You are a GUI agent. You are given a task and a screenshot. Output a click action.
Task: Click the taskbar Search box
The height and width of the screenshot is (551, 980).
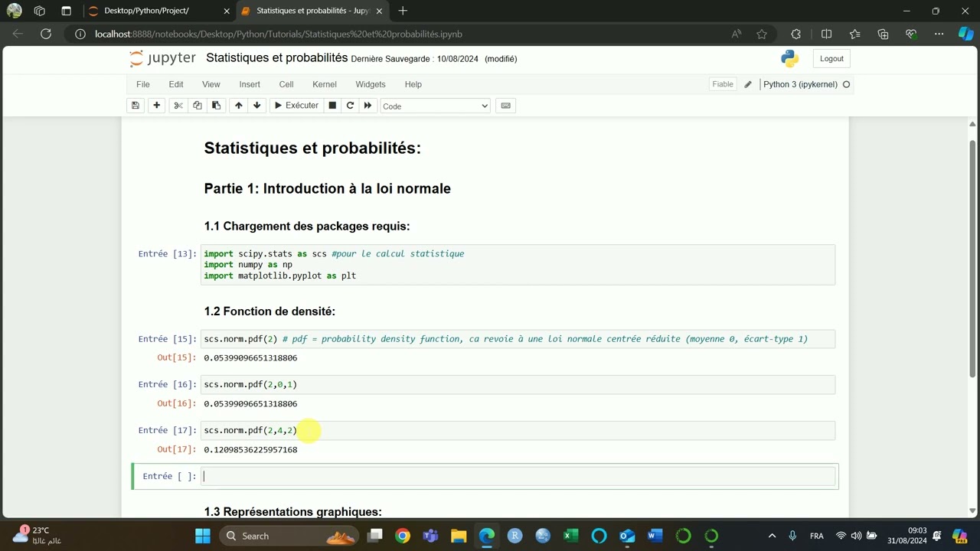click(290, 536)
